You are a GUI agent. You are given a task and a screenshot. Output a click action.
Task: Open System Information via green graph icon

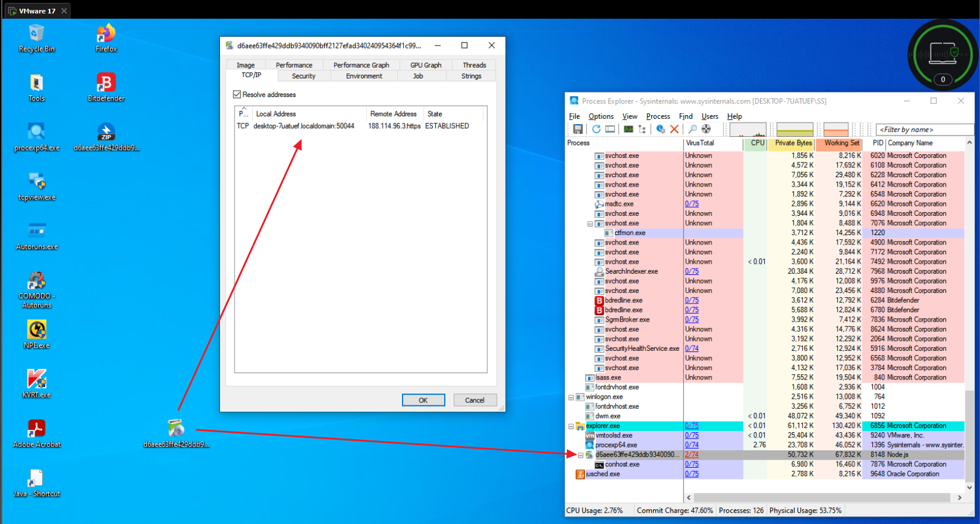(628, 129)
